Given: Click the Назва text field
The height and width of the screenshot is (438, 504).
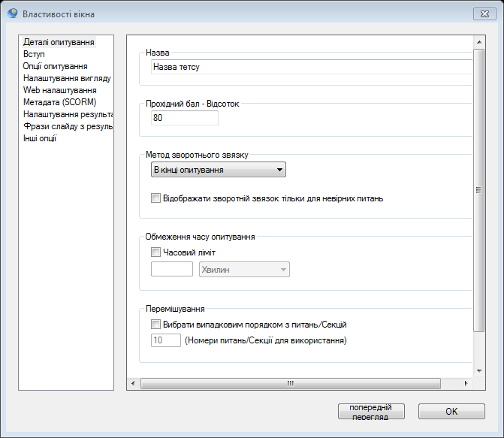Looking at the screenshot, I should (x=312, y=67).
